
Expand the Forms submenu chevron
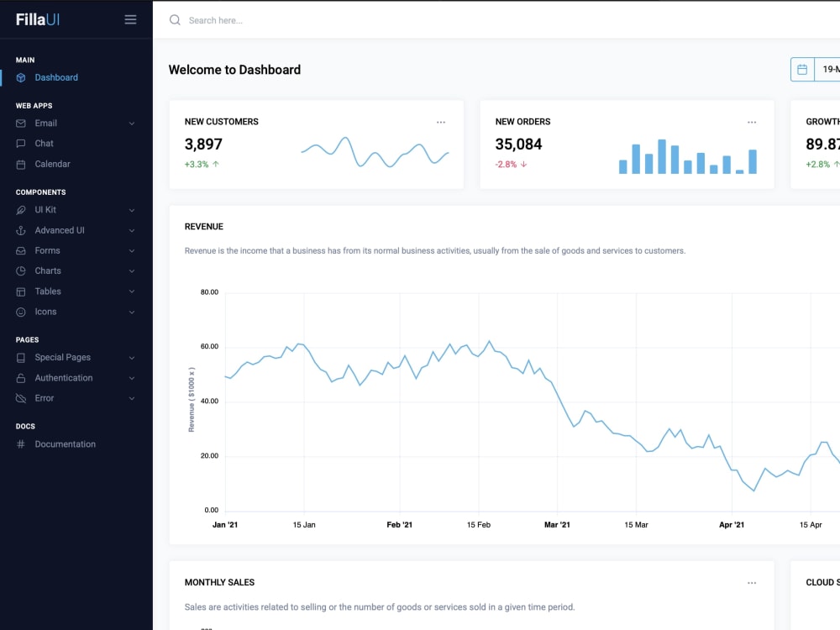pyautogui.click(x=132, y=251)
